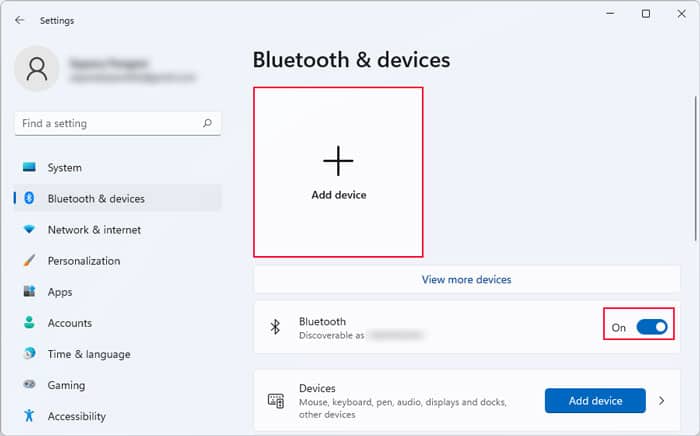Click the Devices description text
Screen dimensions: 700x436
click(403, 408)
